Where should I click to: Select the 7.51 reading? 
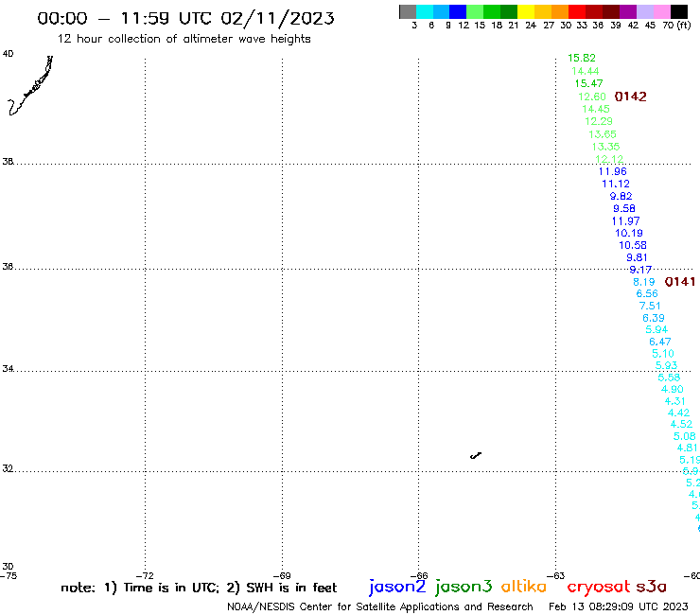tap(650, 306)
